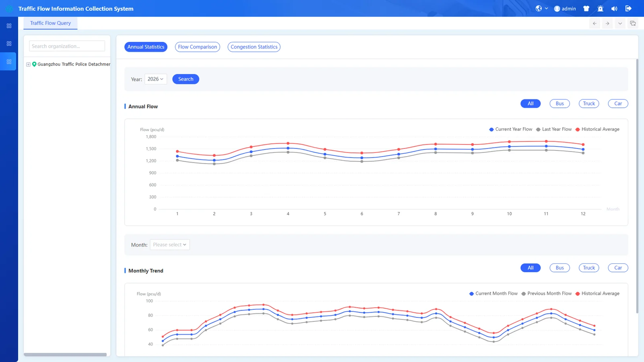This screenshot has height=362, width=644.
Task: Select Bus filter in Monthly Trend
Action: [x=559, y=268]
